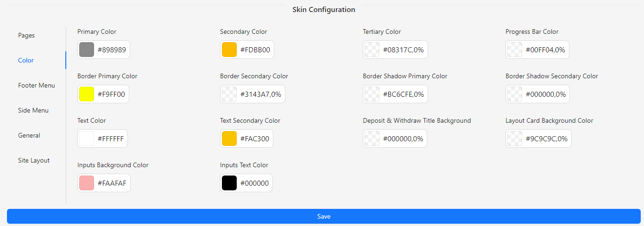
Task: Open the Text Secondary Color swatch
Action: click(229, 138)
